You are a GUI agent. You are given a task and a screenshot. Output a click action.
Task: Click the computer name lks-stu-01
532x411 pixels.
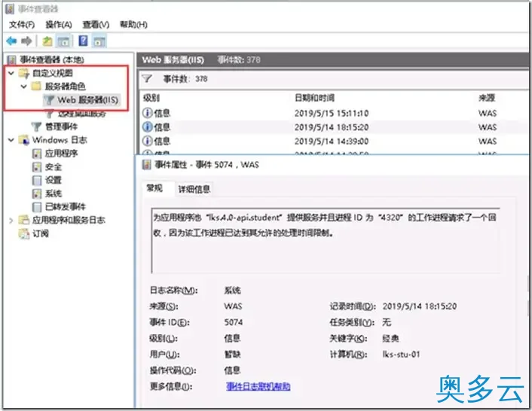(x=401, y=355)
